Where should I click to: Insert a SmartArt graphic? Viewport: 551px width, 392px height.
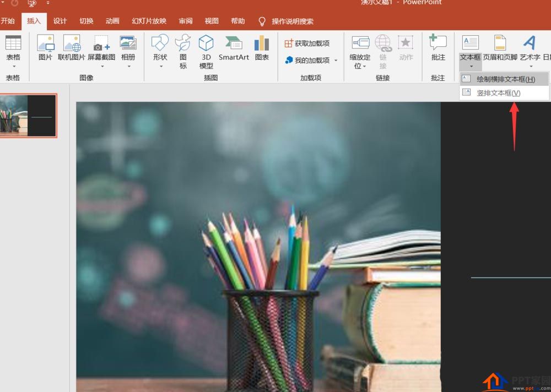click(x=234, y=42)
